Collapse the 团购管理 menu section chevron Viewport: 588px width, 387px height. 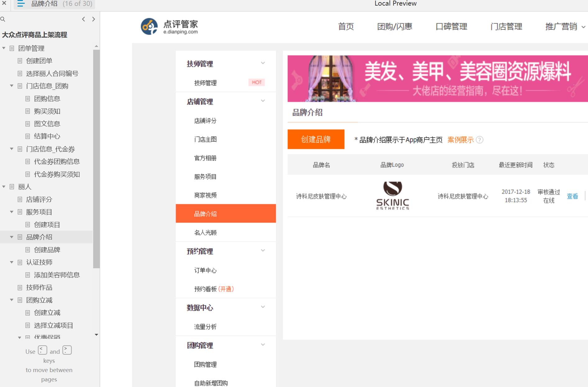pyautogui.click(x=263, y=345)
